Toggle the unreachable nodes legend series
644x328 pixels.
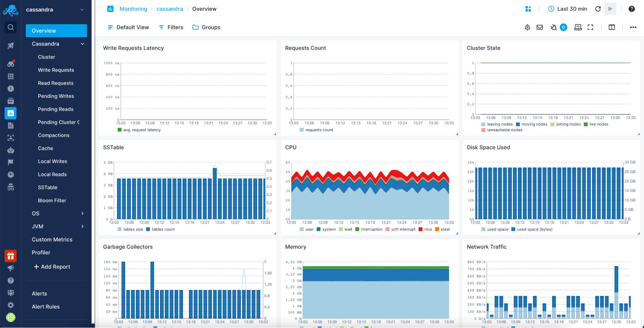click(x=502, y=130)
